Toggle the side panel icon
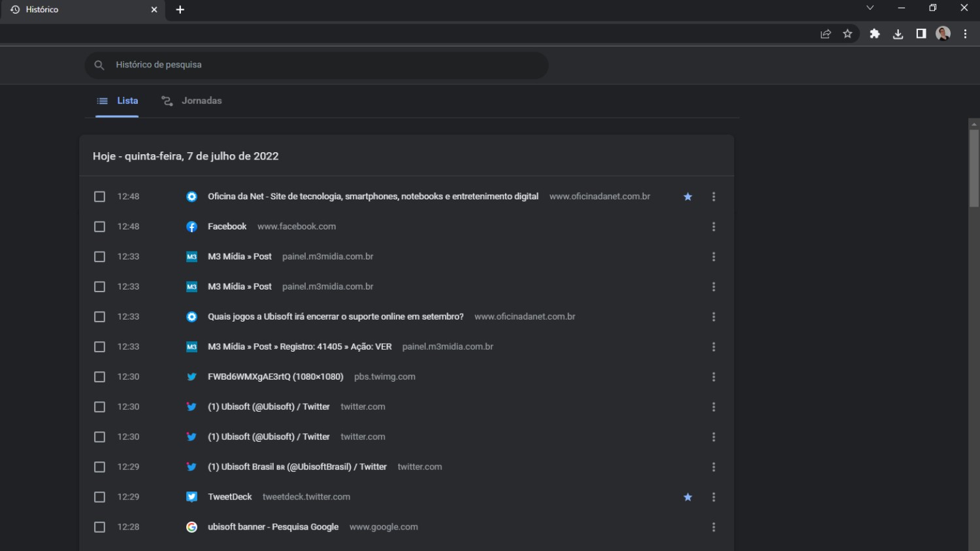The image size is (980, 551). click(x=921, y=34)
